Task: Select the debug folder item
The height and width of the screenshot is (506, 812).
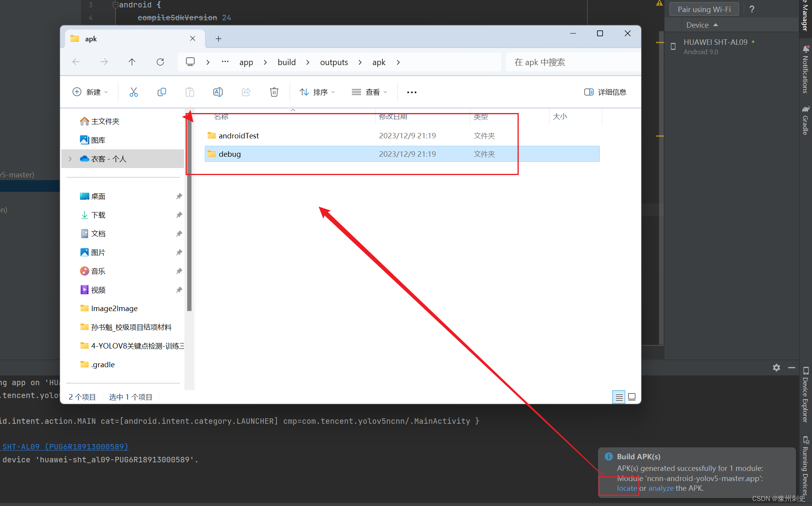Action: click(230, 153)
